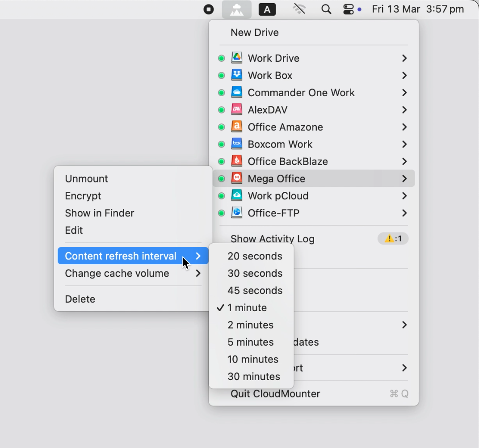Expand Boxcom Work submenu chevron
The width and height of the screenshot is (479, 448).
pyautogui.click(x=404, y=144)
